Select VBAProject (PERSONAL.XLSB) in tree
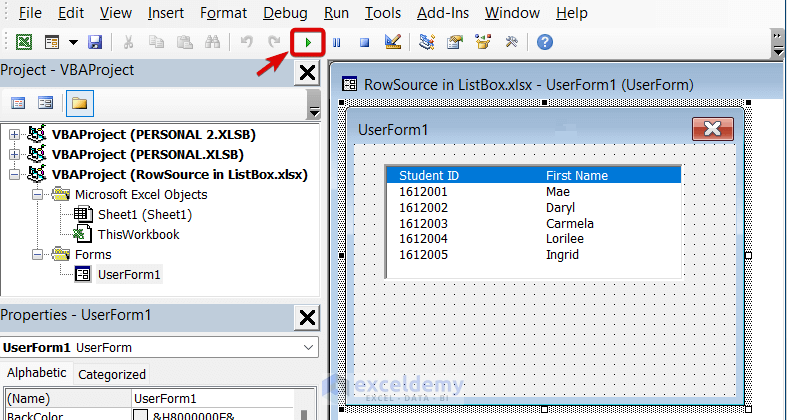This screenshot has width=787, height=420. point(148,155)
